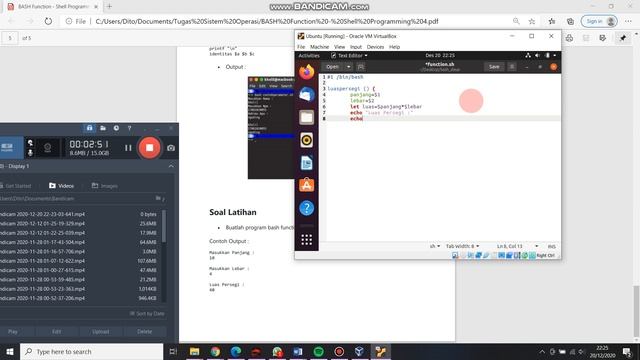The height and width of the screenshot is (360, 640).
Task: Click Ubuntu network icon in top bar
Action: tap(528, 56)
